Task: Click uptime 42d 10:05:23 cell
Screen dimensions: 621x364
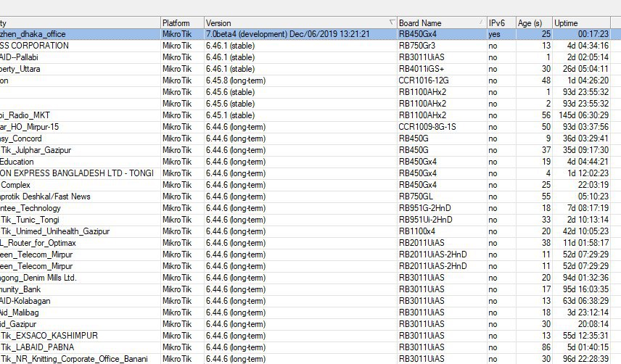Action: tap(581, 231)
